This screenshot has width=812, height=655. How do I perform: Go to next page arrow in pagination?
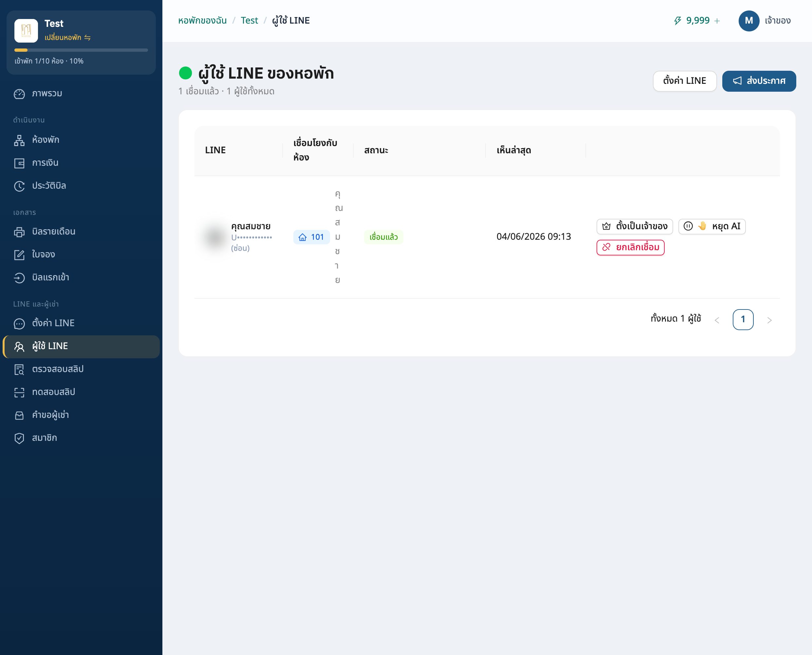click(x=769, y=320)
